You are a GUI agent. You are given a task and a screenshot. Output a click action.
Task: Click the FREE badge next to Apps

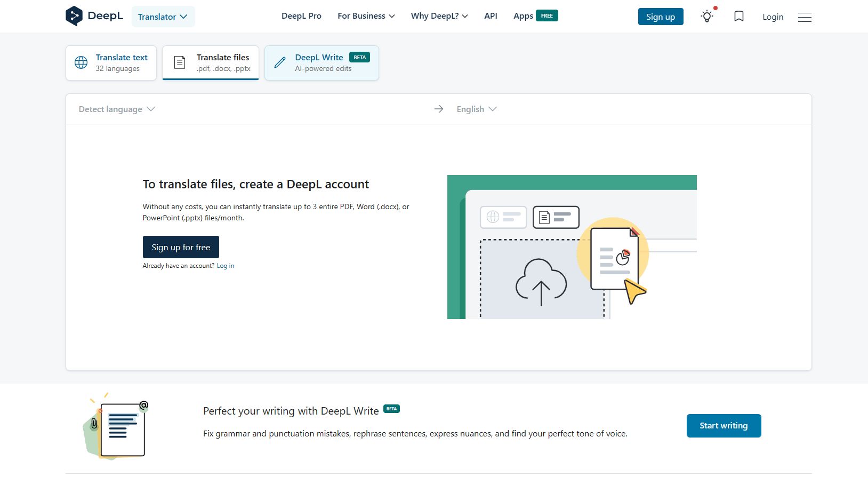(547, 15)
